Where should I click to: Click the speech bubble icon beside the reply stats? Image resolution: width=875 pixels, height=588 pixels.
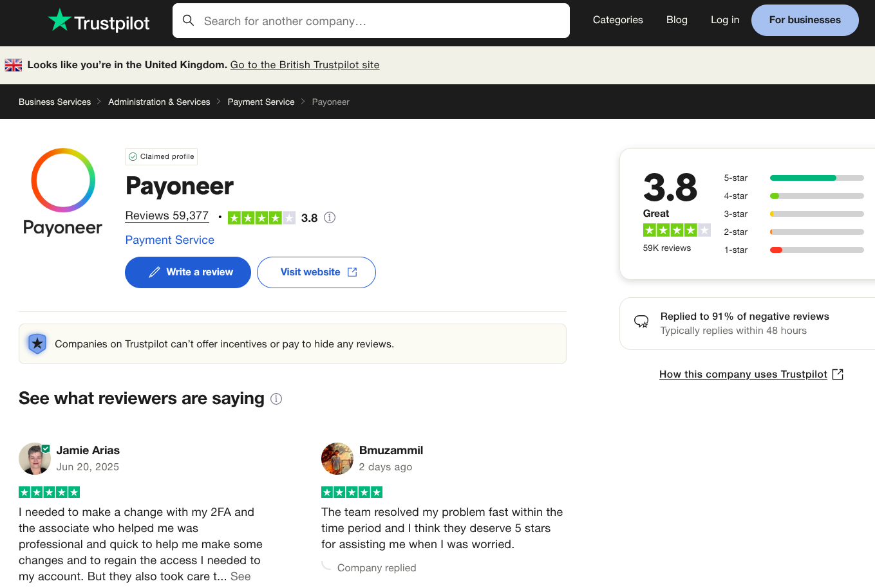[x=641, y=321]
